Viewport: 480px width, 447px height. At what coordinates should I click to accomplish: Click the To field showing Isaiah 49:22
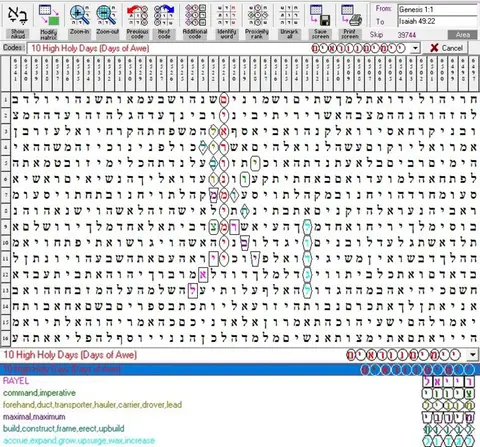(438, 21)
